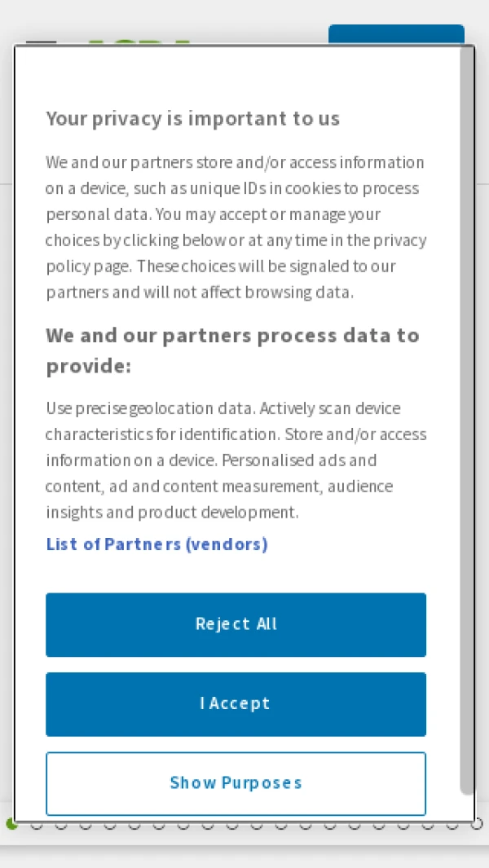
Task: Select the second-to-last carousel dot
Action: tap(452, 825)
